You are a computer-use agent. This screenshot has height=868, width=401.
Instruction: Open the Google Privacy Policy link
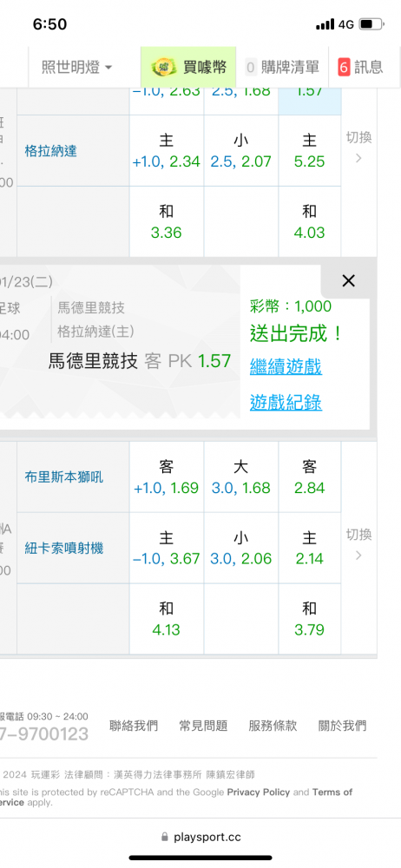[259, 792]
